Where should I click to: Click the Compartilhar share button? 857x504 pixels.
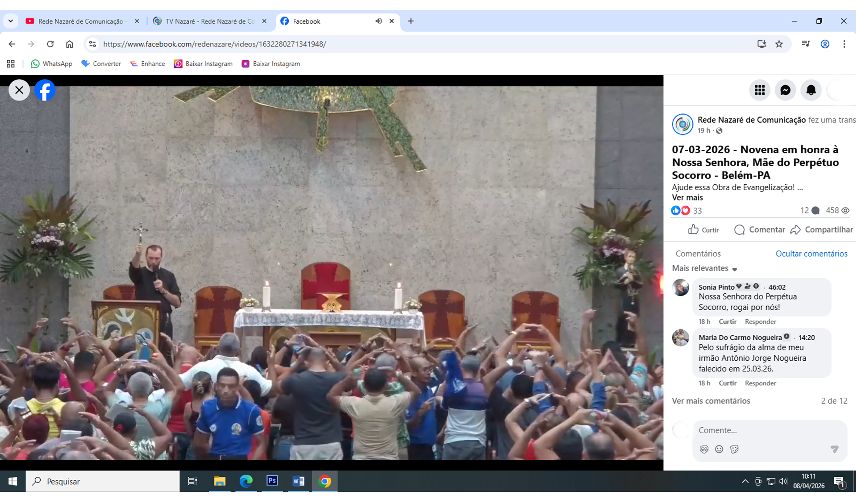(821, 229)
